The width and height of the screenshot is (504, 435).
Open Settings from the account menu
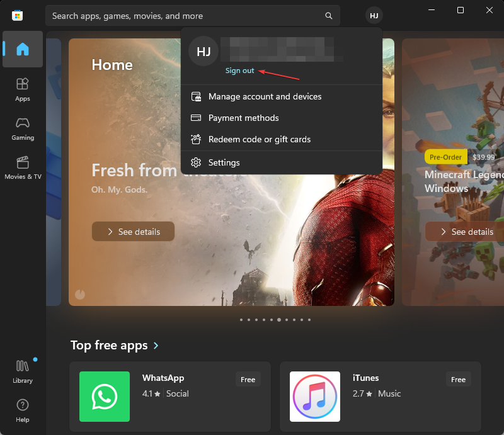coord(281,162)
